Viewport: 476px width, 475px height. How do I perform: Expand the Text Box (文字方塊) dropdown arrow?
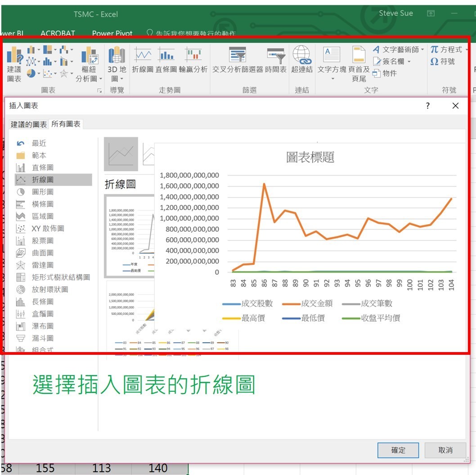(333, 79)
